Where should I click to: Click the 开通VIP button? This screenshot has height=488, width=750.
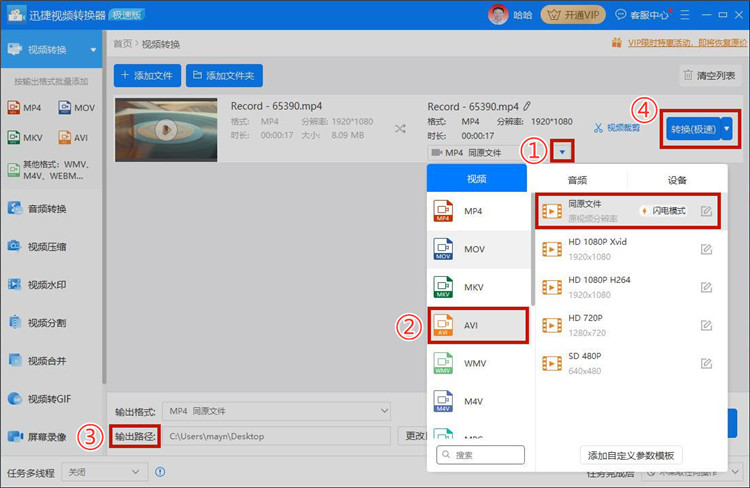(x=573, y=15)
